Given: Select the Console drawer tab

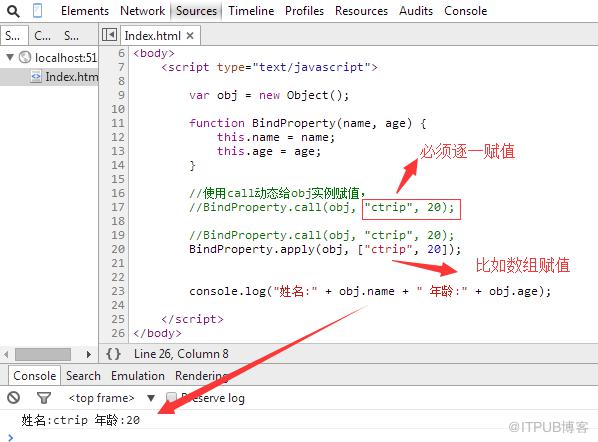Looking at the screenshot, I should 34,376.
